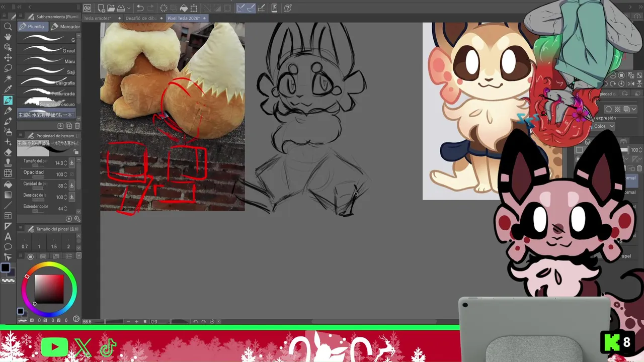644x362 pixels.
Task: Open the Plumilla sub tool tab
Action: [x=32, y=27]
